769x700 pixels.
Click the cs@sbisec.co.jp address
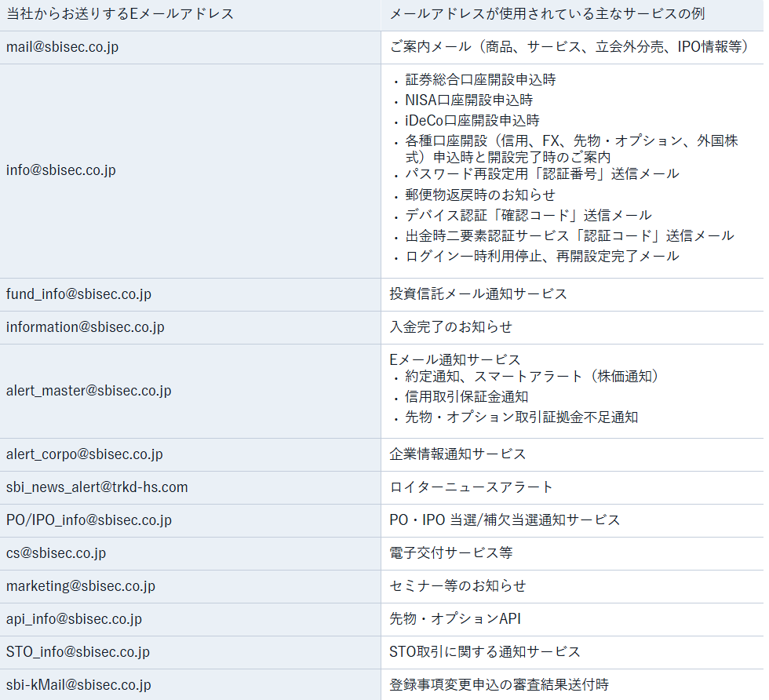56,552
